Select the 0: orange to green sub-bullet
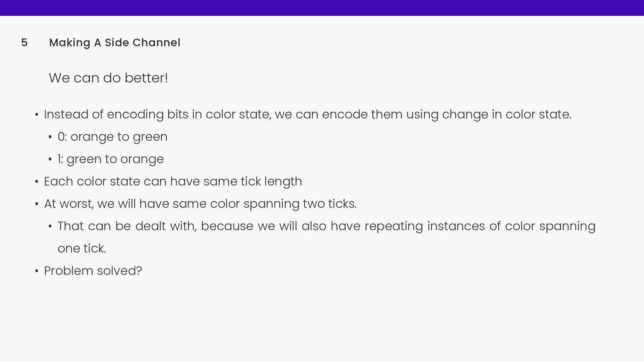This screenshot has height=362, width=644. click(x=112, y=137)
